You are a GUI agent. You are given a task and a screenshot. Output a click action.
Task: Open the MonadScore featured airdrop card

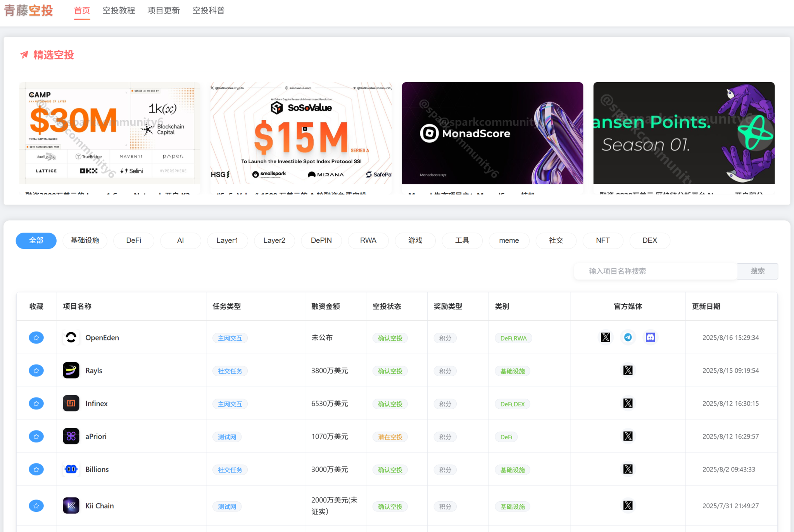coord(492,133)
